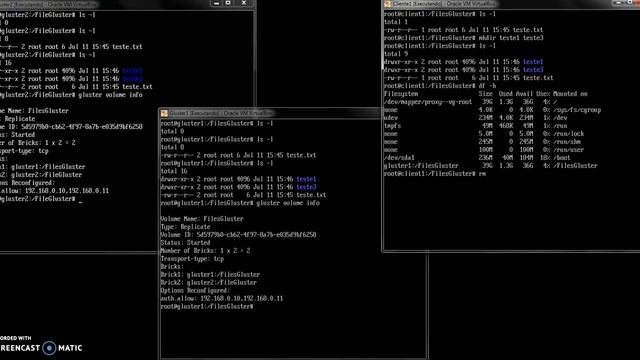Click "/dev/mapper/proxy--vg-root" in Cliente1 window
The image size is (640, 360).
[x=428, y=102]
